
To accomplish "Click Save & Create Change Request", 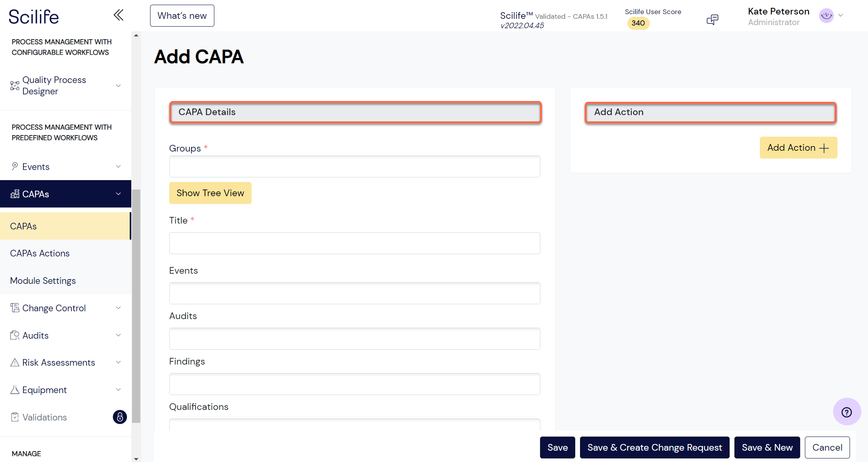I will [x=654, y=447].
